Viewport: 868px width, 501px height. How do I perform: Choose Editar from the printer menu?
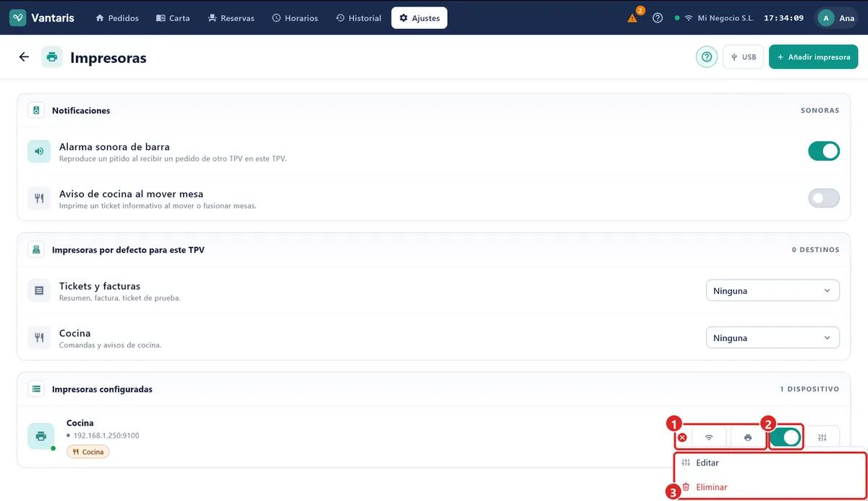click(770, 463)
